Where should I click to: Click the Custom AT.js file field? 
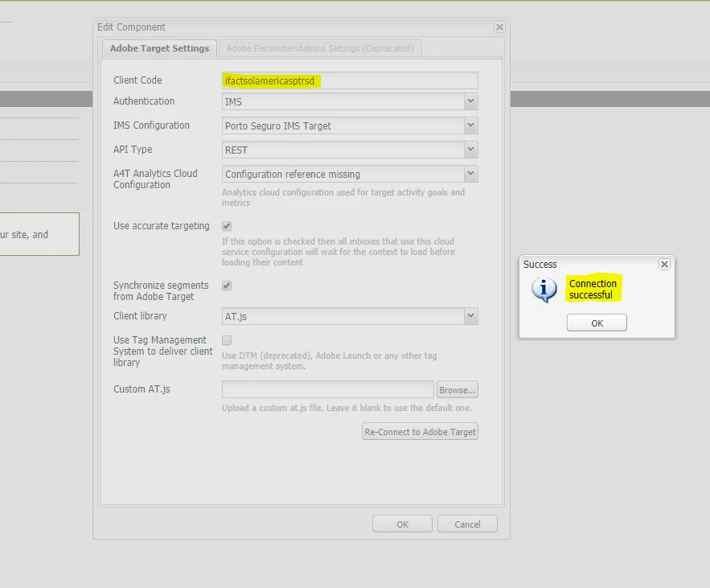[328, 389]
